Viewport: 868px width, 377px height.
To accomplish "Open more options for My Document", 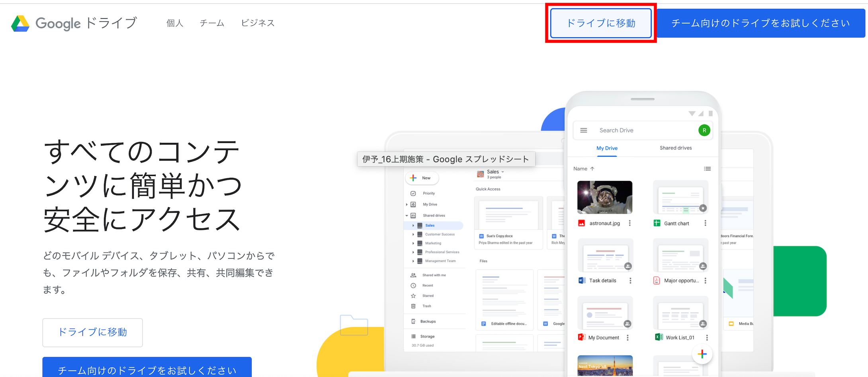I will pyautogui.click(x=628, y=338).
